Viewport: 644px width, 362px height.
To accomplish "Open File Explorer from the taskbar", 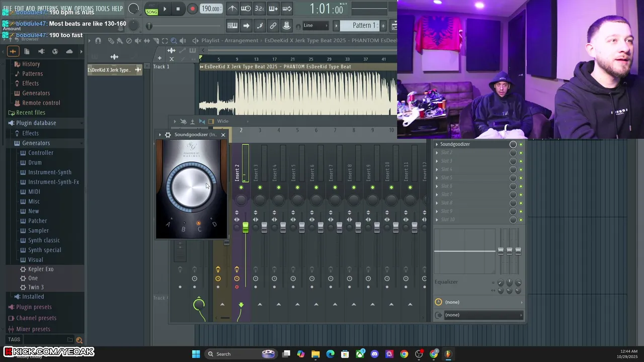I will (x=315, y=354).
